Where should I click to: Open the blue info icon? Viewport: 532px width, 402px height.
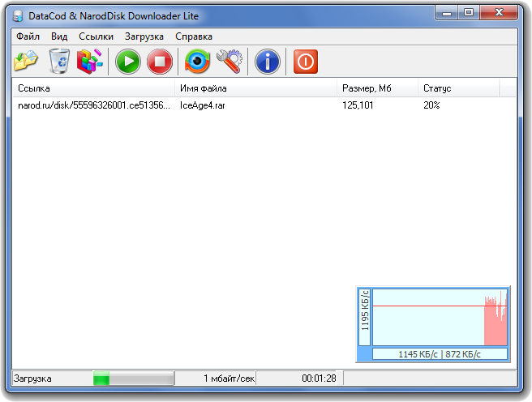pos(268,62)
